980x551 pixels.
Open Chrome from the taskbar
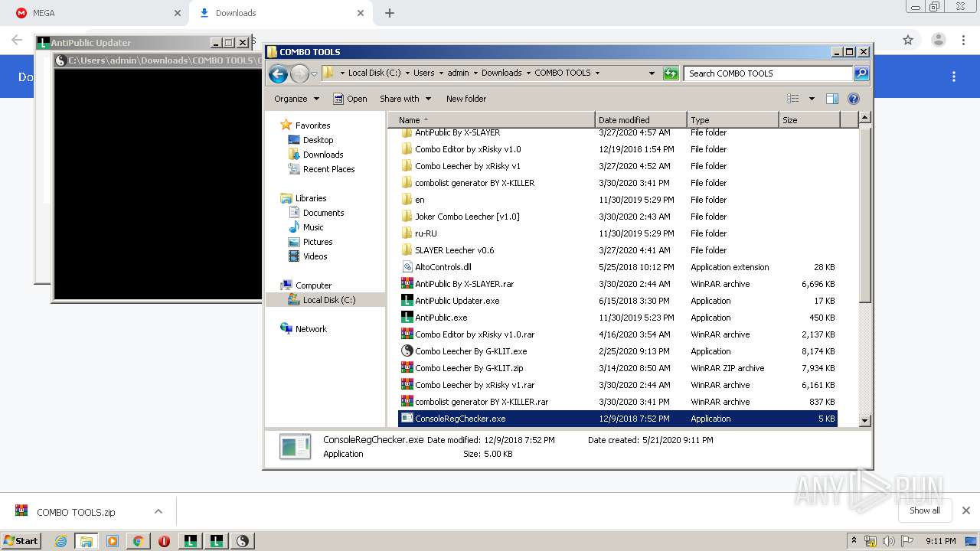pos(138,541)
